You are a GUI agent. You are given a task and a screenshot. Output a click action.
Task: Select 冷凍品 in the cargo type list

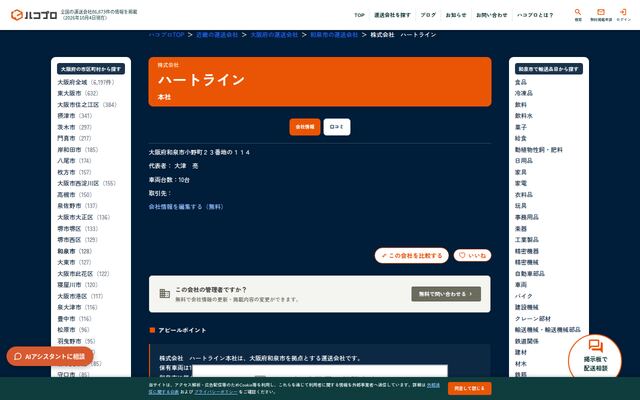[524, 93]
